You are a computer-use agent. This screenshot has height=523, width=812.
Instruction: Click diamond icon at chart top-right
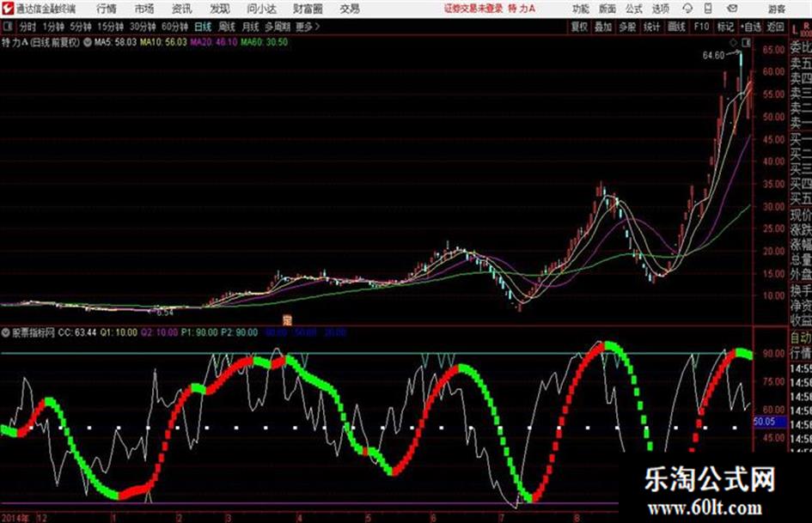[733, 42]
